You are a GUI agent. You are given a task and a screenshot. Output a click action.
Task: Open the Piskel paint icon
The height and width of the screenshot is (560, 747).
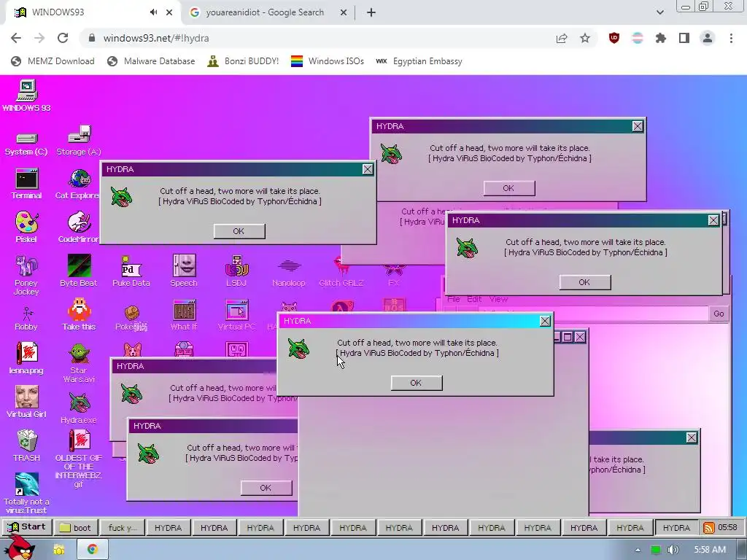point(26,227)
